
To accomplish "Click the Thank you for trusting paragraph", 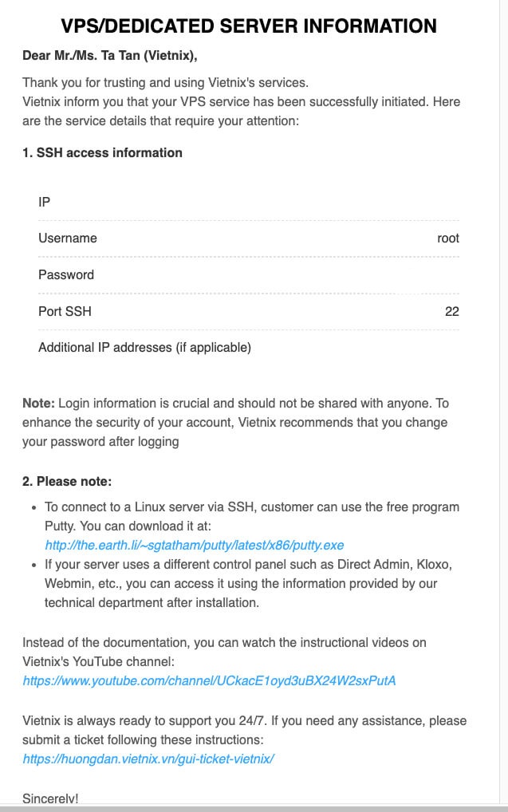I will pos(242,102).
